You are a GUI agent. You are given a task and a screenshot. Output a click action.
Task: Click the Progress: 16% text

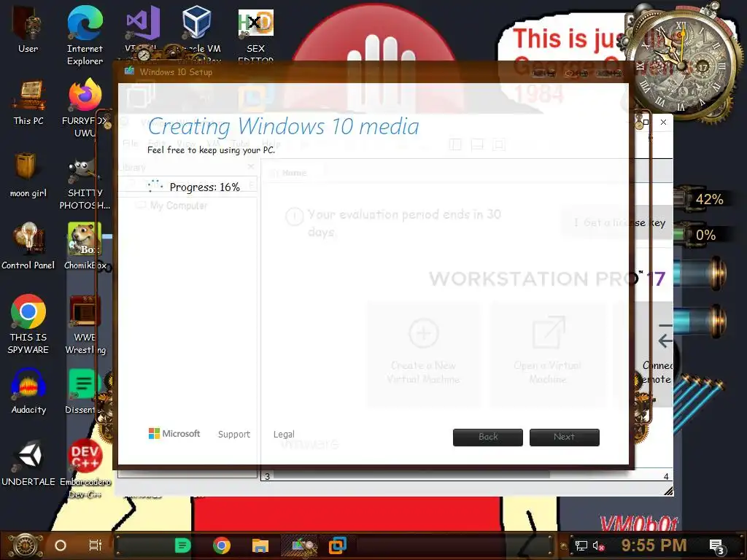pos(205,187)
